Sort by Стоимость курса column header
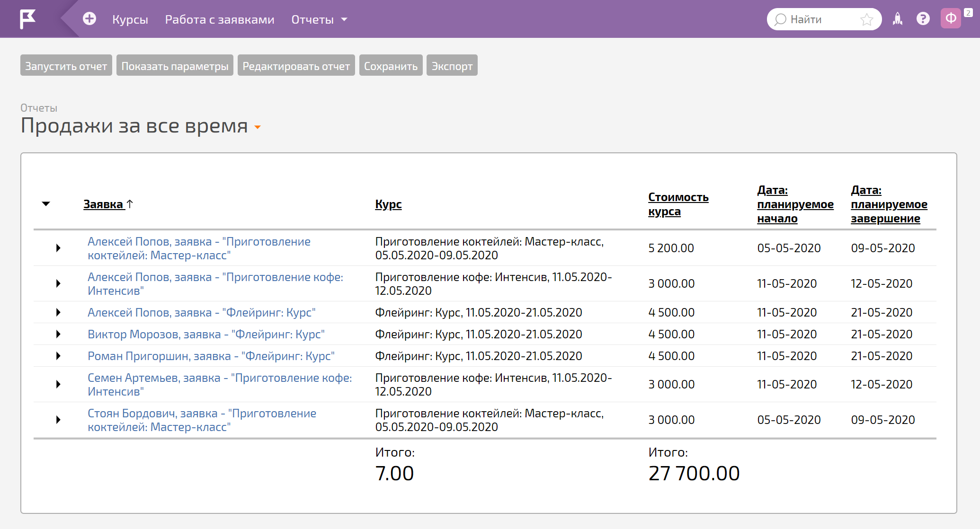This screenshot has height=529, width=980. coord(678,204)
